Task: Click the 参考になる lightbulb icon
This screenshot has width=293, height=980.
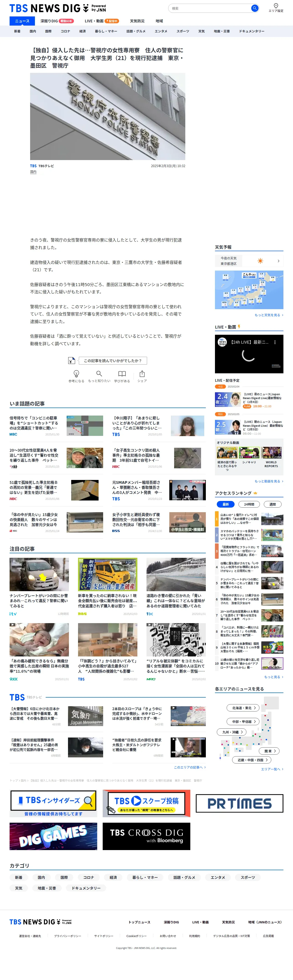Action: tap(76, 374)
